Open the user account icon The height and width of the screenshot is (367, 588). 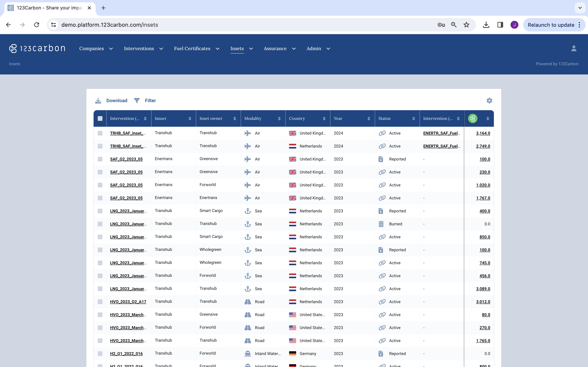coord(574,49)
